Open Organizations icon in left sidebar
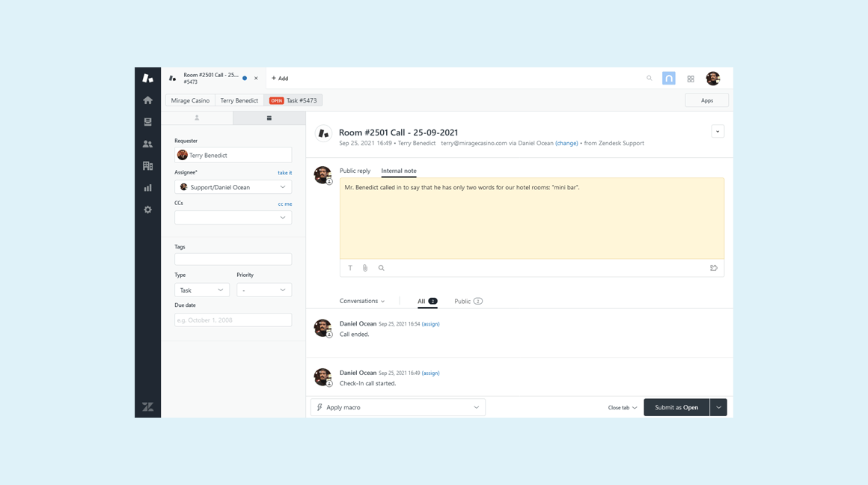 point(147,166)
